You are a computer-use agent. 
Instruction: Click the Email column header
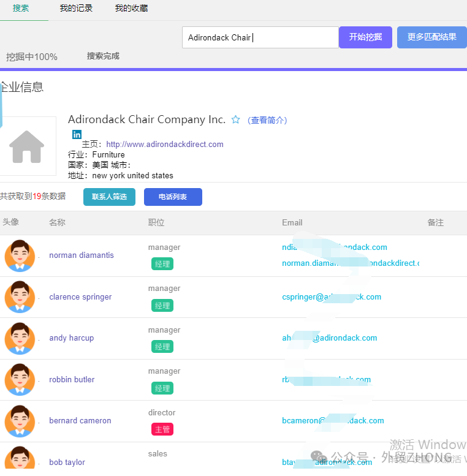pyautogui.click(x=292, y=222)
